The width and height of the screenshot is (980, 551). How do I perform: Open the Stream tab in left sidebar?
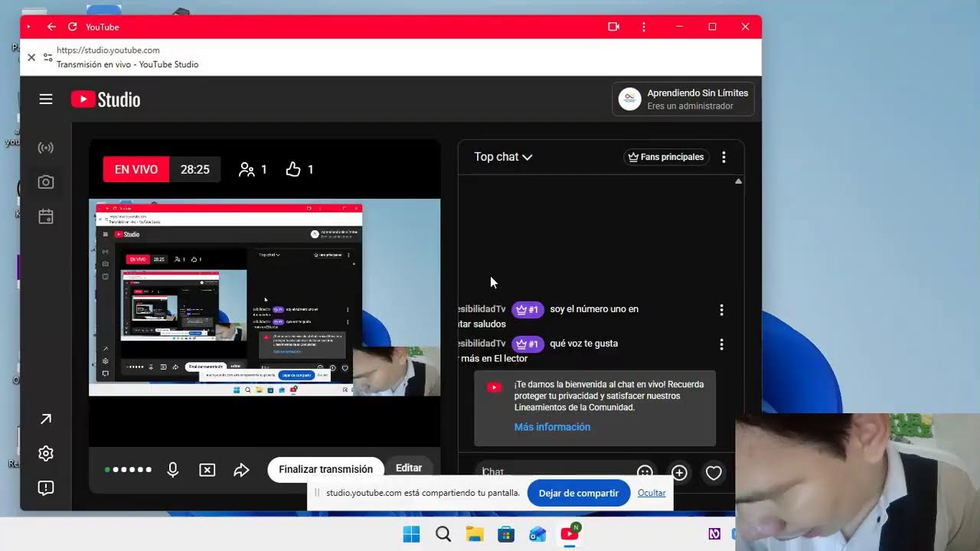(46, 148)
